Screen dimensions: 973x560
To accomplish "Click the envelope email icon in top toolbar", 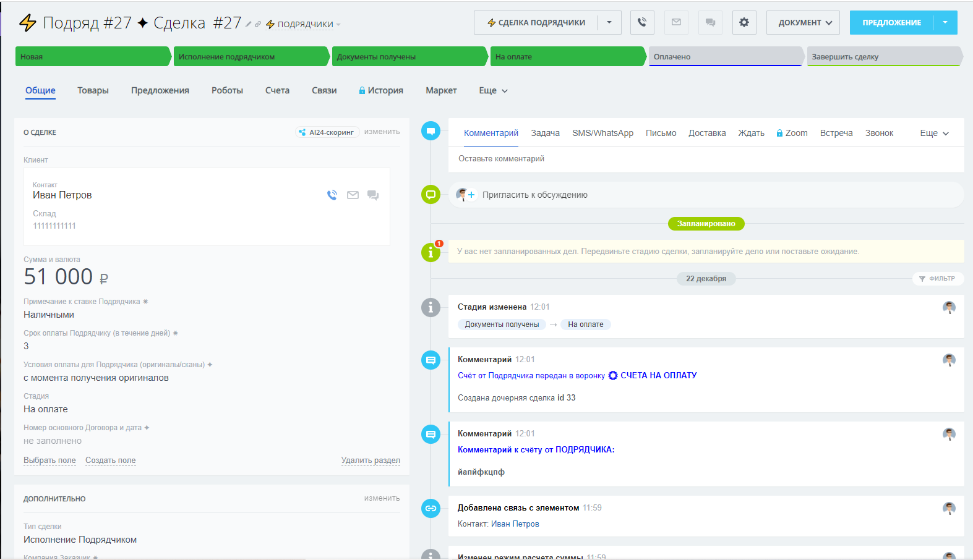I will (x=676, y=23).
